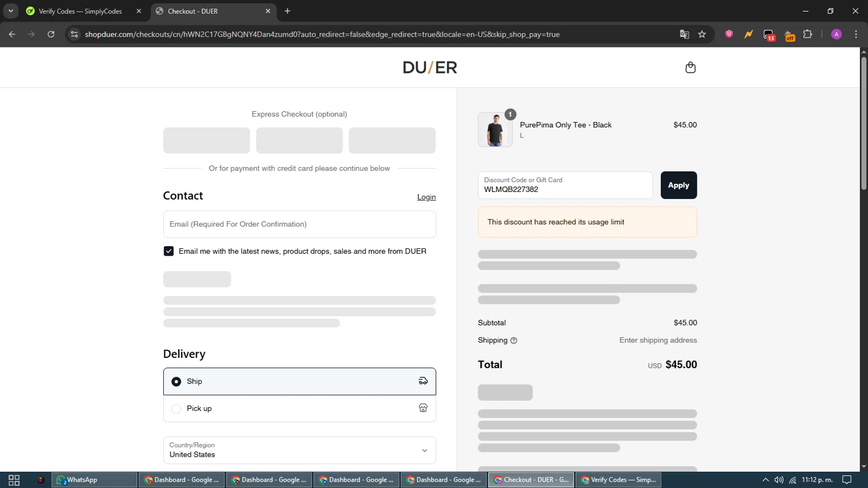
Task: Open the Country/Region dropdown
Action: 299,450
